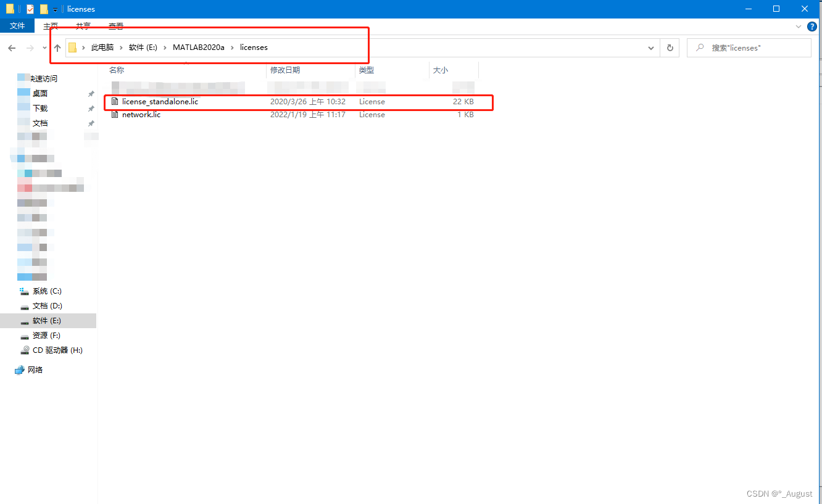Open 网络 in navigation pane
This screenshot has width=822, height=504.
coord(35,370)
